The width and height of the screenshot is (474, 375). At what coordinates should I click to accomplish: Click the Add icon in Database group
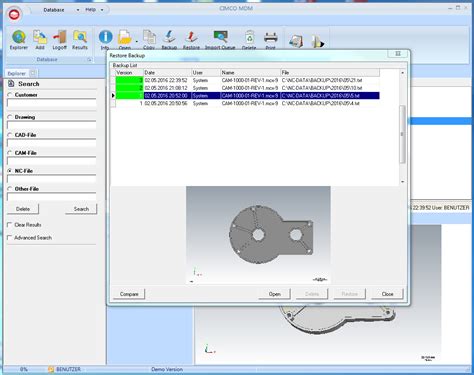(40, 37)
